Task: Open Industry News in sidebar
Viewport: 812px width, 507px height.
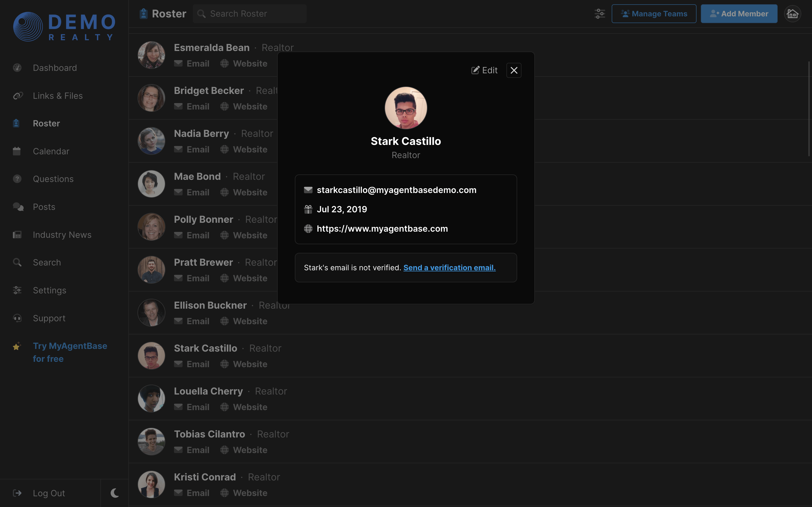Action: click(62, 235)
